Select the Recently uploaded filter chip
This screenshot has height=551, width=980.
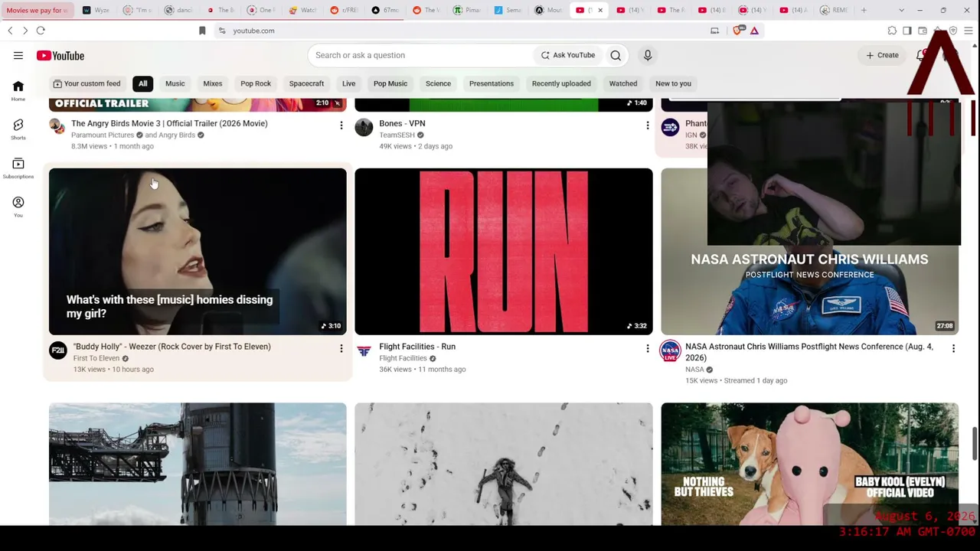[x=561, y=83]
